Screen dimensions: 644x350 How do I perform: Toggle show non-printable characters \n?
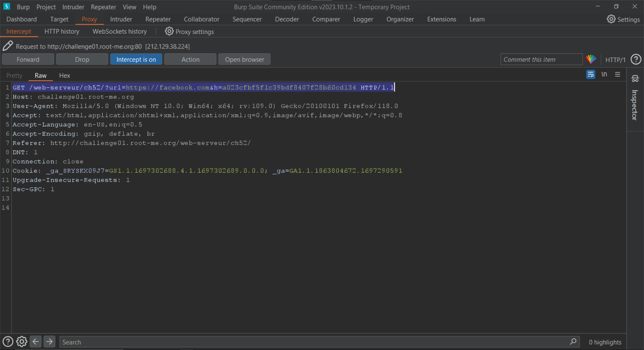tap(604, 74)
